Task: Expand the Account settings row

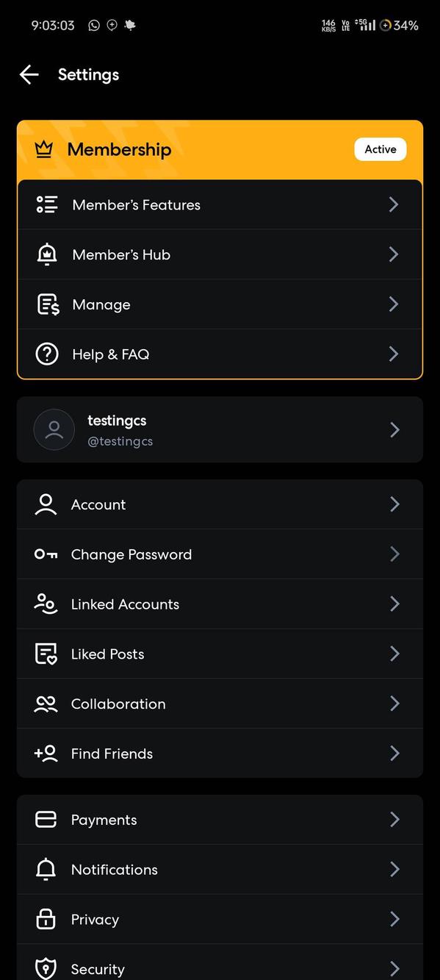Action: (220, 504)
